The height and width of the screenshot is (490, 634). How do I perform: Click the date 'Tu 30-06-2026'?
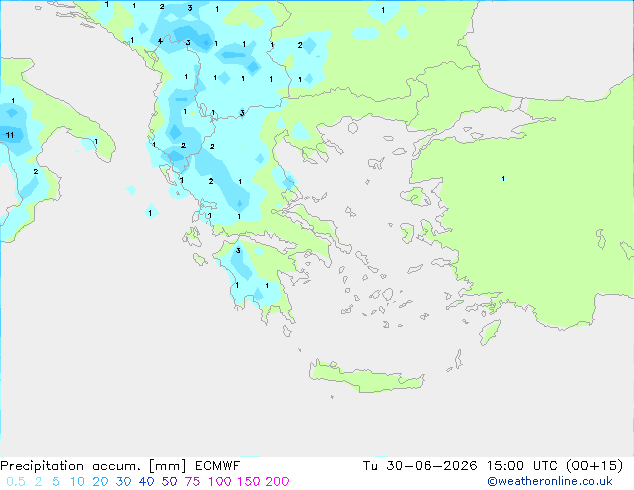click(420, 466)
